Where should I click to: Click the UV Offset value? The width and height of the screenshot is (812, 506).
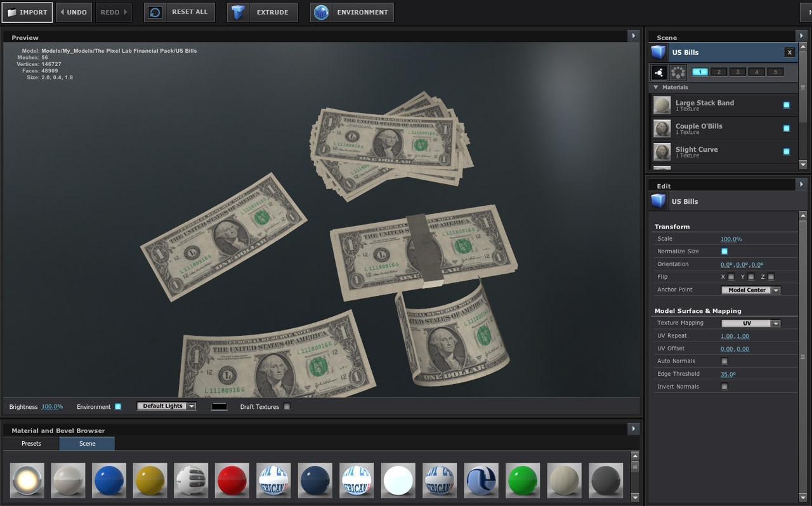click(735, 349)
